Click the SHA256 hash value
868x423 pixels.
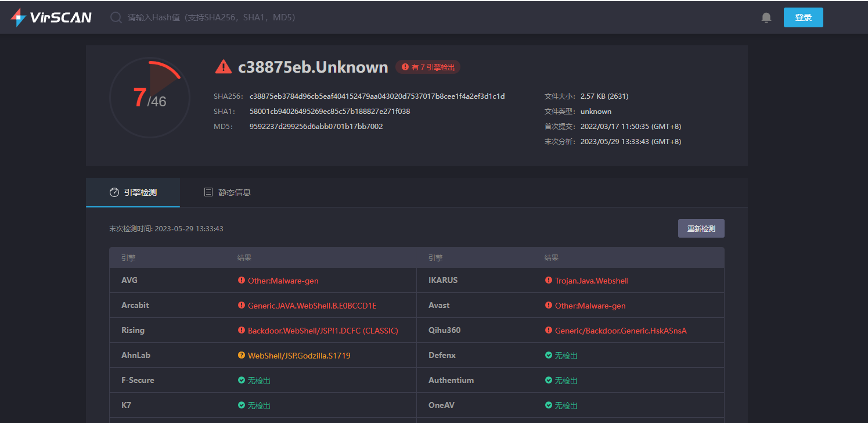[x=377, y=96]
